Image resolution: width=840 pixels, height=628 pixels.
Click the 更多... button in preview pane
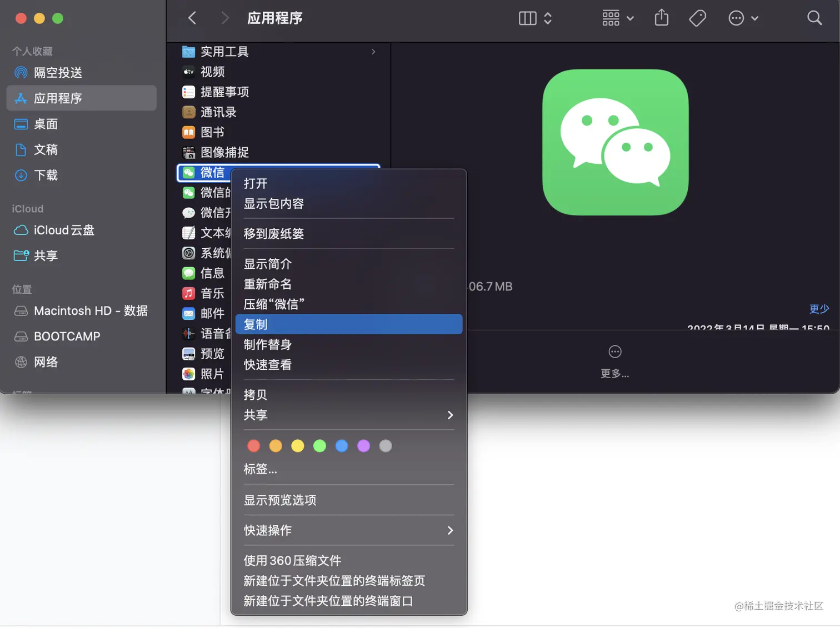[x=615, y=361]
